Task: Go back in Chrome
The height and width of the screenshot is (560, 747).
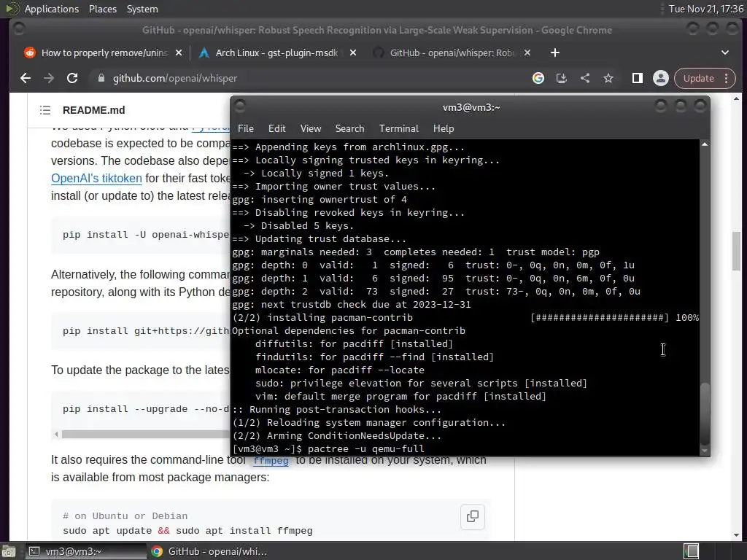Action: pyautogui.click(x=26, y=78)
